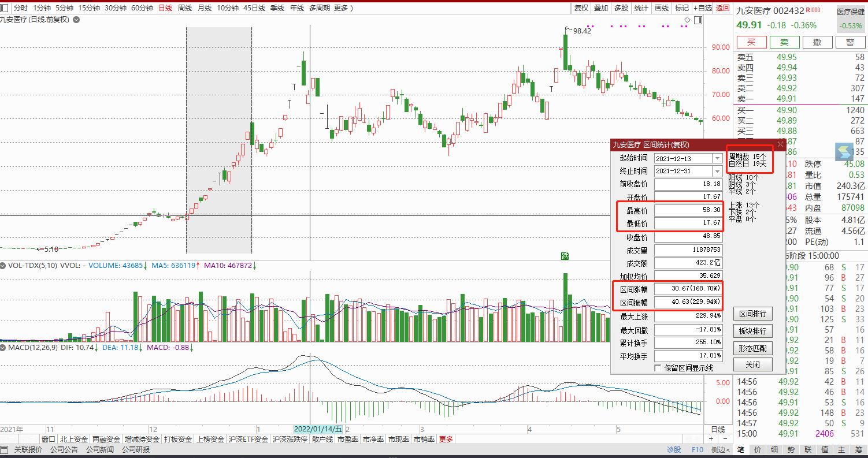Toggle the side panel layout icon
This screenshot has width=868, height=458.
pos(698,20)
